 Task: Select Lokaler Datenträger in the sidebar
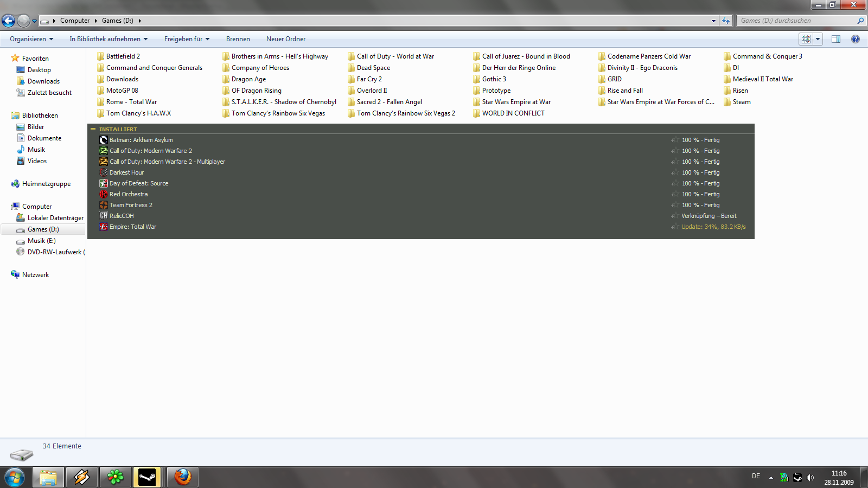tap(55, 218)
